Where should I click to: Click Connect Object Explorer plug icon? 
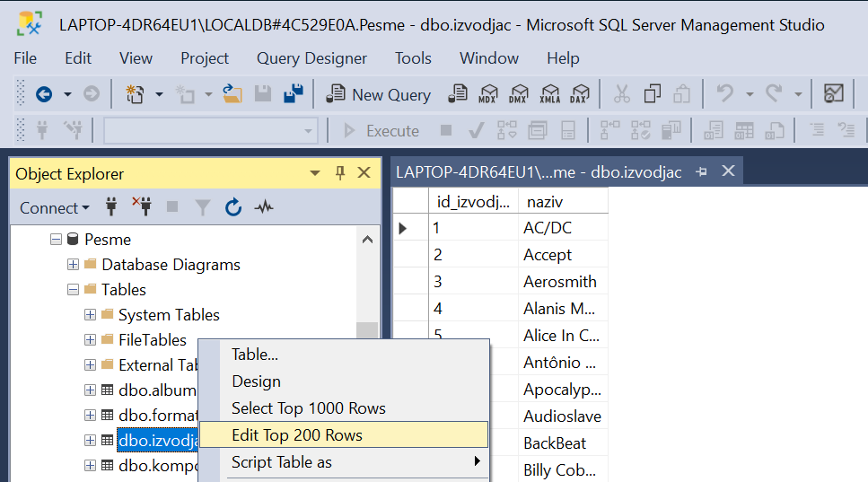tap(111, 207)
